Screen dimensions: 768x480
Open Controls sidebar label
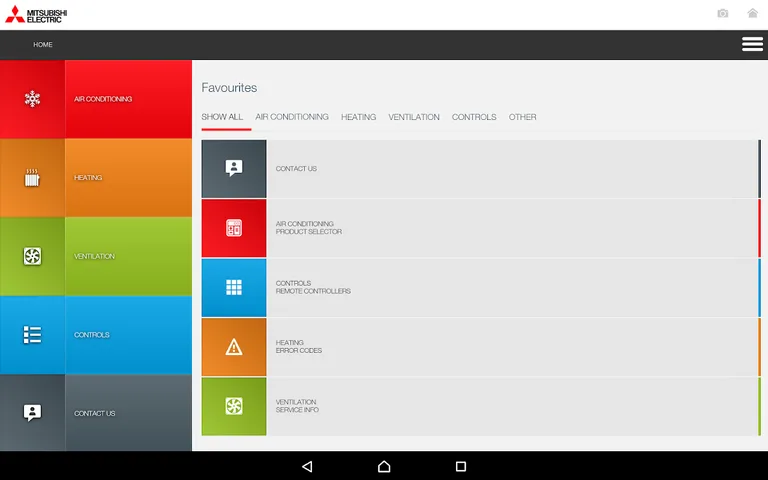coord(92,335)
